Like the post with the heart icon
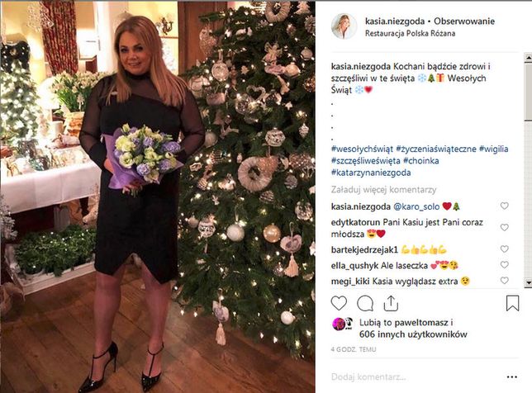The width and height of the screenshot is (532, 393). [339, 303]
